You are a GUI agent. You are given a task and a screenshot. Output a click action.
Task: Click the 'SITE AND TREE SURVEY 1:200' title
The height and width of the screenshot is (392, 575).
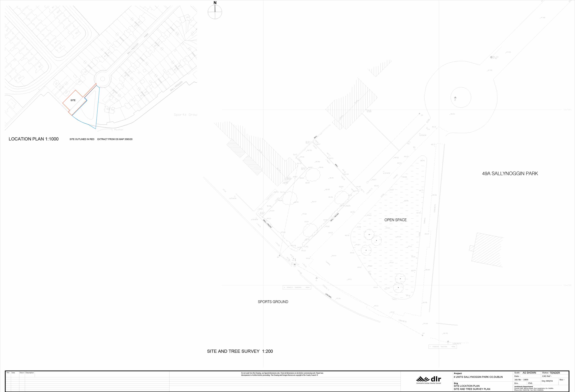point(240,351)
